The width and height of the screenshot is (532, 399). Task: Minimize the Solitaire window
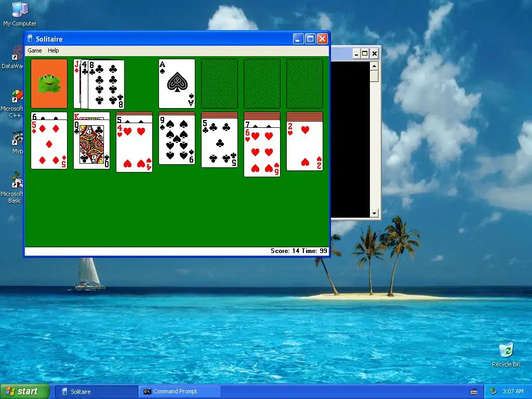(298, 38)
